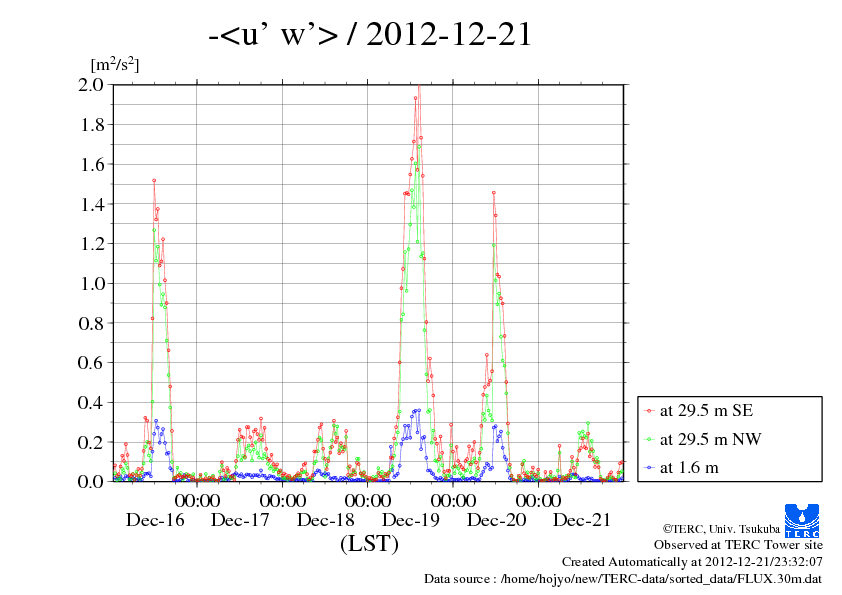
Task: Click the '0.4' y-axis tick label
Action: (x=91, y=402)
